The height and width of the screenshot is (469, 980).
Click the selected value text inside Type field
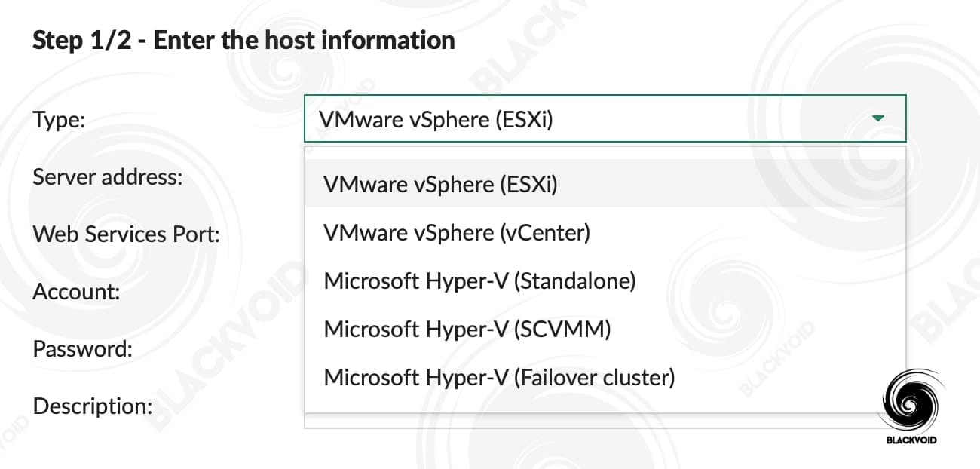[436, 119]
